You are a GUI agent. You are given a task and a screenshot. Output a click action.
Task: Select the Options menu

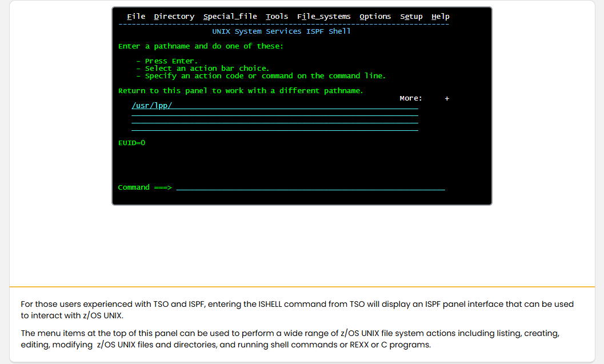pos(375,17)
